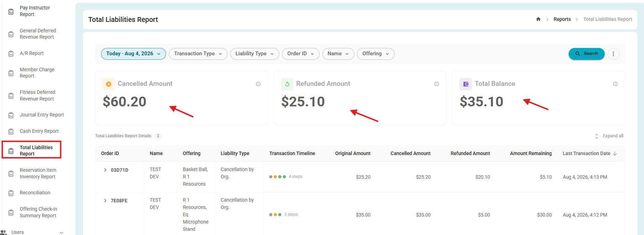This screenshot has height=235, width=644.
Task: Click the Journal Entry Report icon
Action: (x=11, y=115)
